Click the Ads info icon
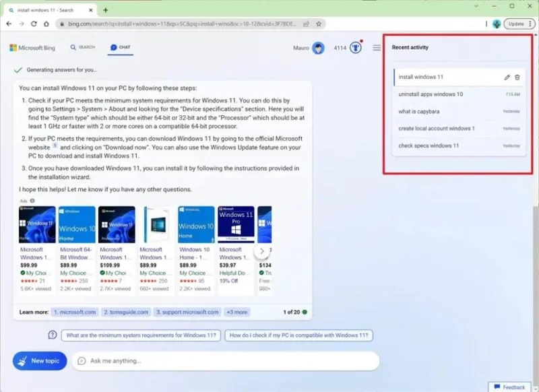This screenshot has width=539, height=392. click(32, 201)
